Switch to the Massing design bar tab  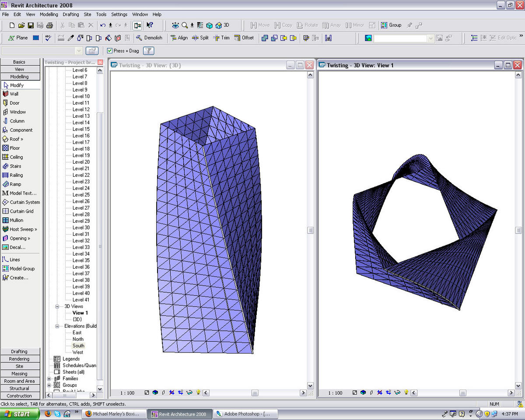coord(20,374)
